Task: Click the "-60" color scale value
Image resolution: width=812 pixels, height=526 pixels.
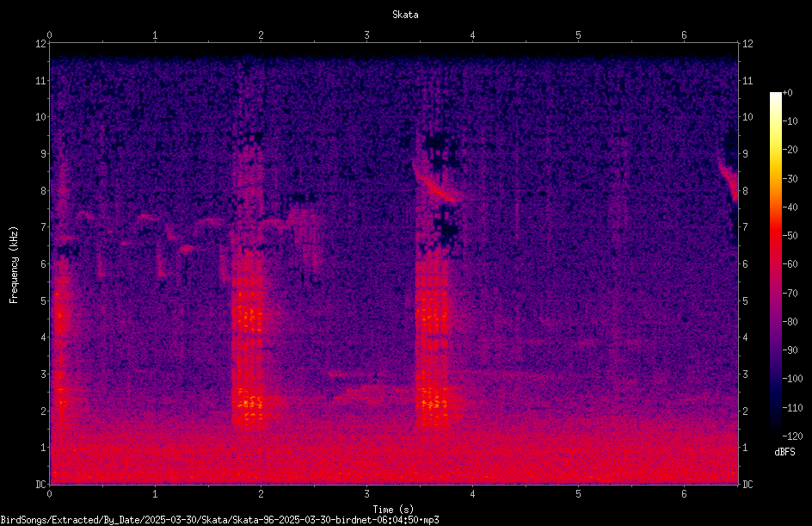Action: tap(790, 264)
